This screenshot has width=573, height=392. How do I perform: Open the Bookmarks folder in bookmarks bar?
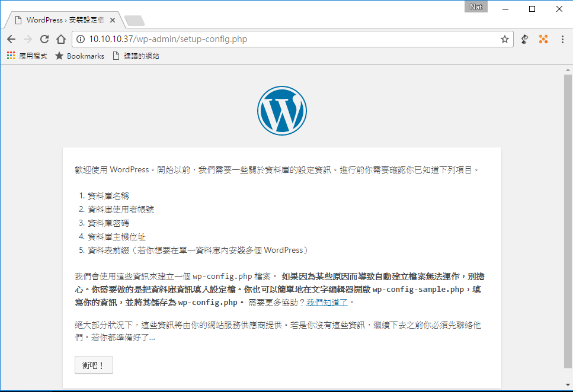79,56
